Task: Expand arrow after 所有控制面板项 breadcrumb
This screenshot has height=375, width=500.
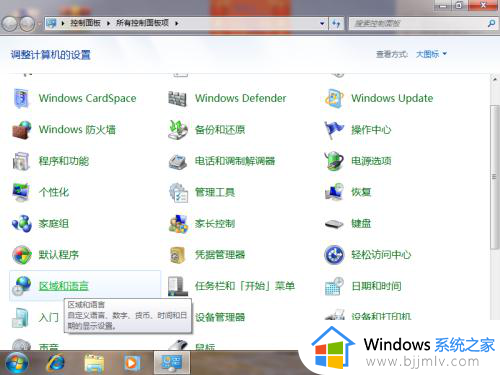Action: (x=177, y=23)
